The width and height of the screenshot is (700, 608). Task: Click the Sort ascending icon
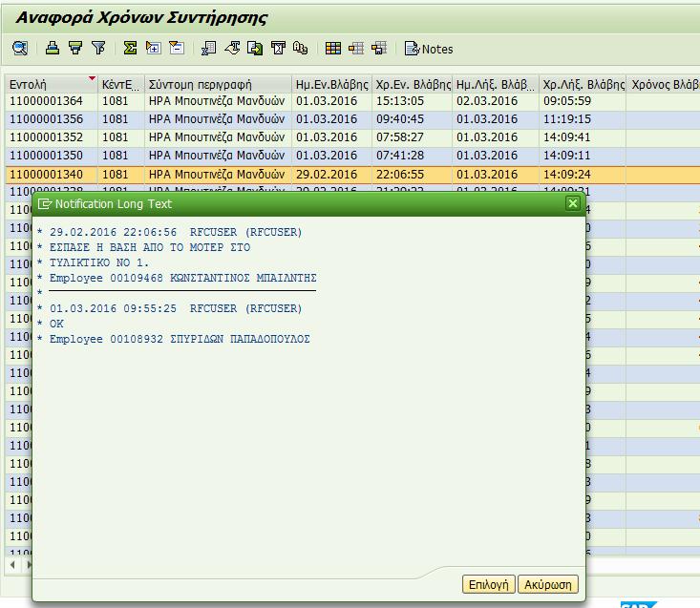pyautogui.click(x=53, y=48)
